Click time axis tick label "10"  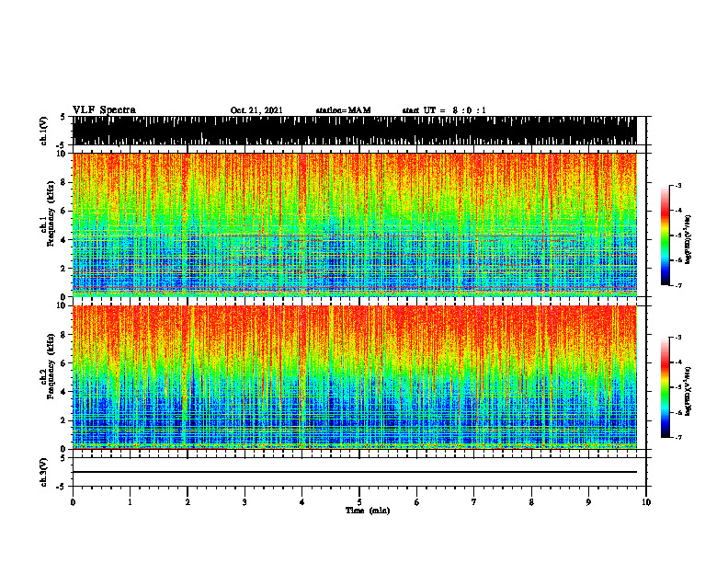pos(646,502)
